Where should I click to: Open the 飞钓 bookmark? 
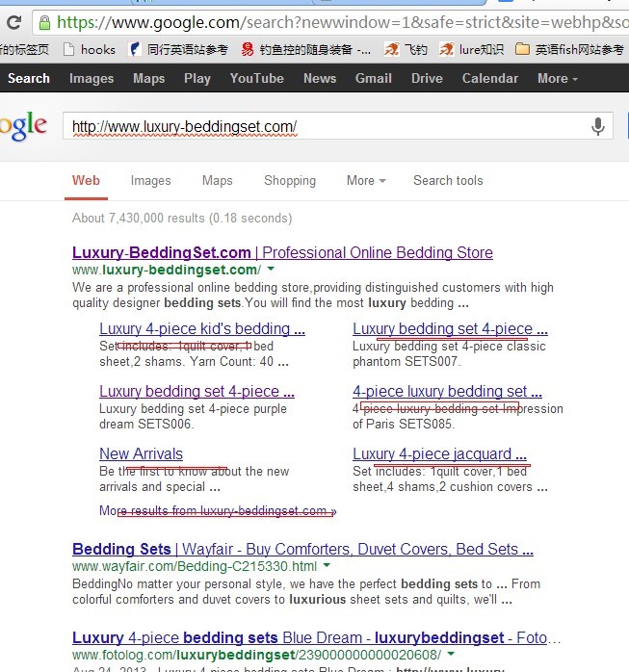[406, 50]
